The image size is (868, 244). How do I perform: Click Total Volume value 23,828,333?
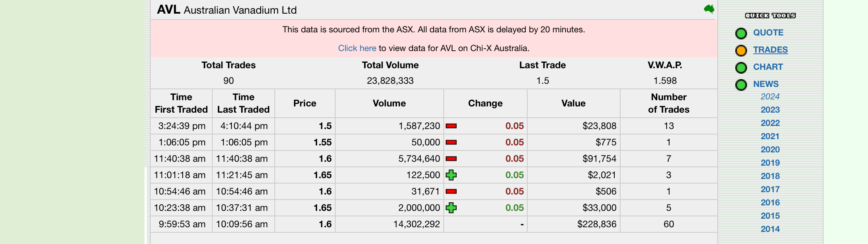(x=390, y=81)
